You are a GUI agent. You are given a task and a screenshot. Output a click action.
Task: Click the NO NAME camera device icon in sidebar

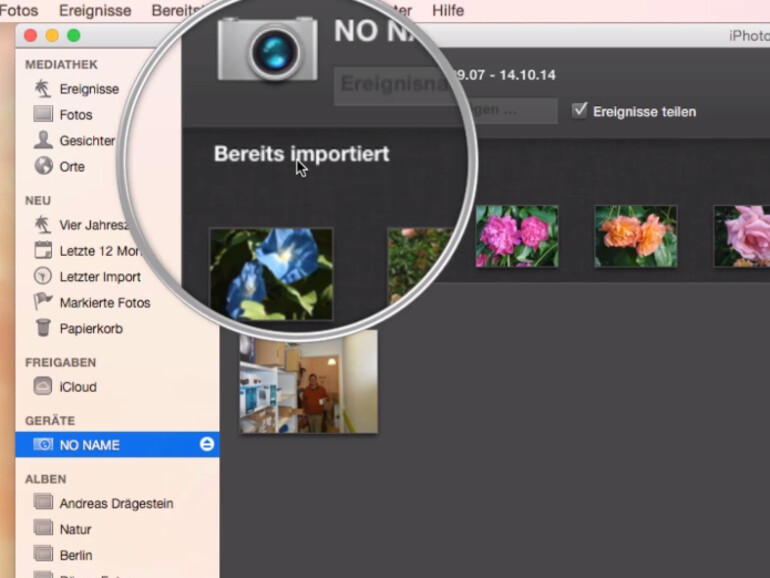[x=43, y=444]
